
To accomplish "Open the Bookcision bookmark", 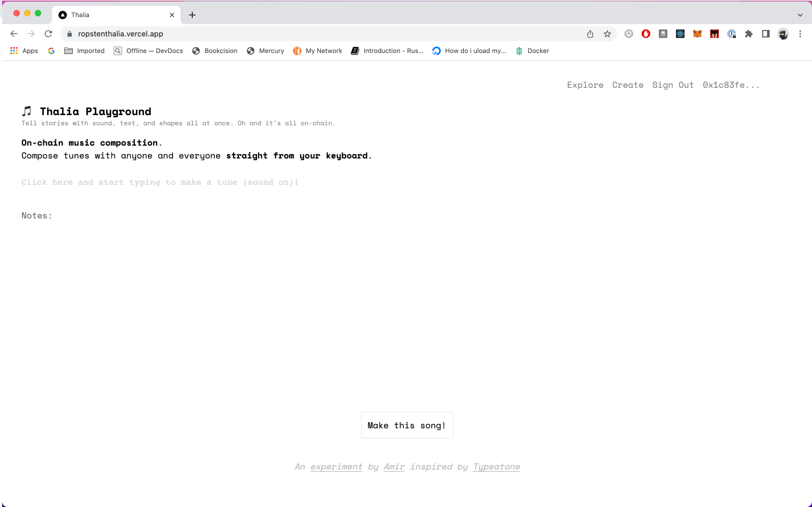I will (215, 51).
